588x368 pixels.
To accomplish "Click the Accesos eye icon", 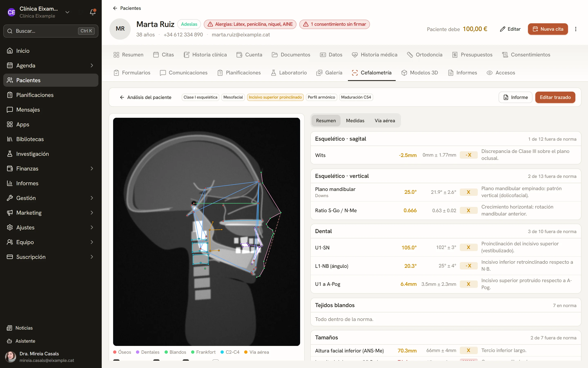I will [490, 73].
